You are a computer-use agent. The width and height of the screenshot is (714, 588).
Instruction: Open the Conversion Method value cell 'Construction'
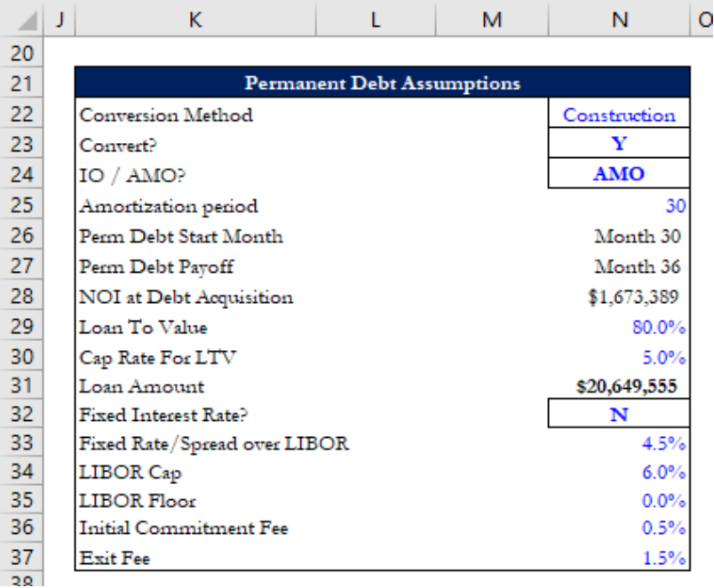[619, 113]
